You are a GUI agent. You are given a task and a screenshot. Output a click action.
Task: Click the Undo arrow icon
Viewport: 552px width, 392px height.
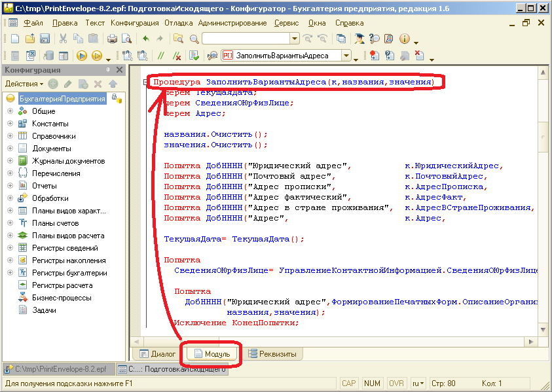145,39
